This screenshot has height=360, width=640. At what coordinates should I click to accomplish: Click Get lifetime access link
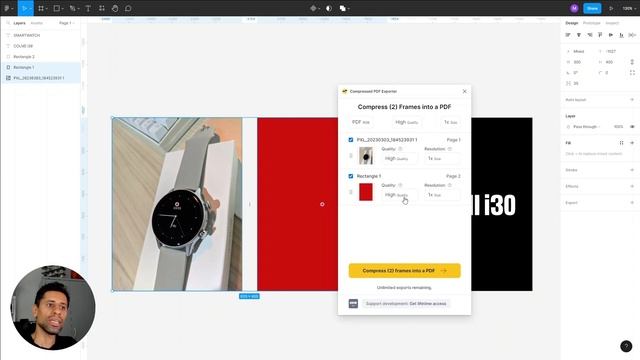click(428, 303)
